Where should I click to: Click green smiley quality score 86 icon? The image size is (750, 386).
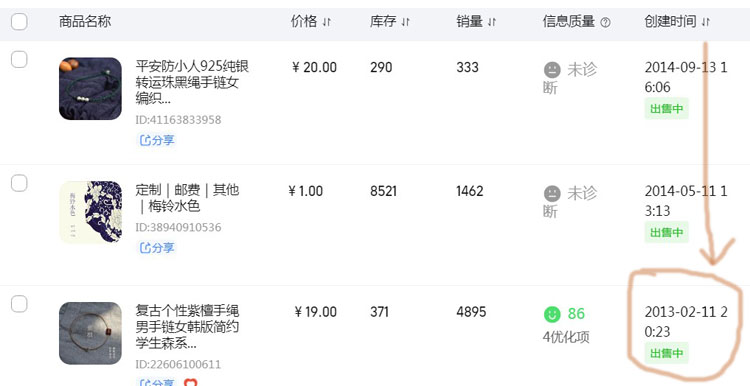(x=552, y=314)
